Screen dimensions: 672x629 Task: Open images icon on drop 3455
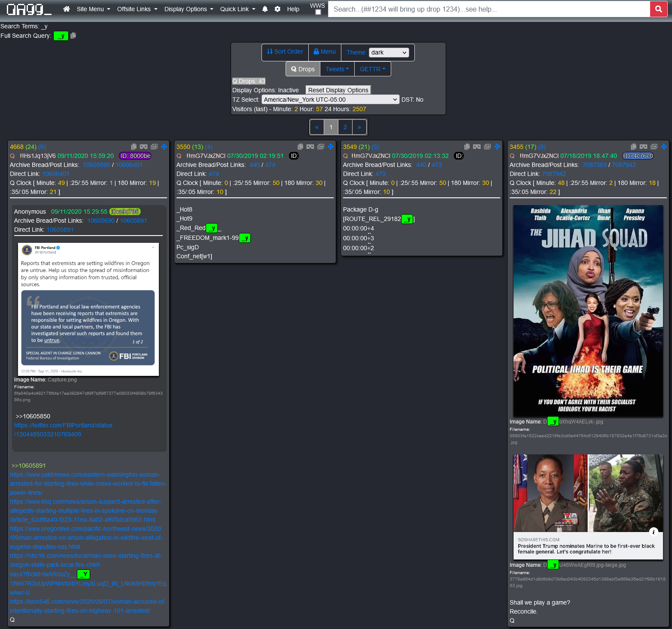coord(654,147)
